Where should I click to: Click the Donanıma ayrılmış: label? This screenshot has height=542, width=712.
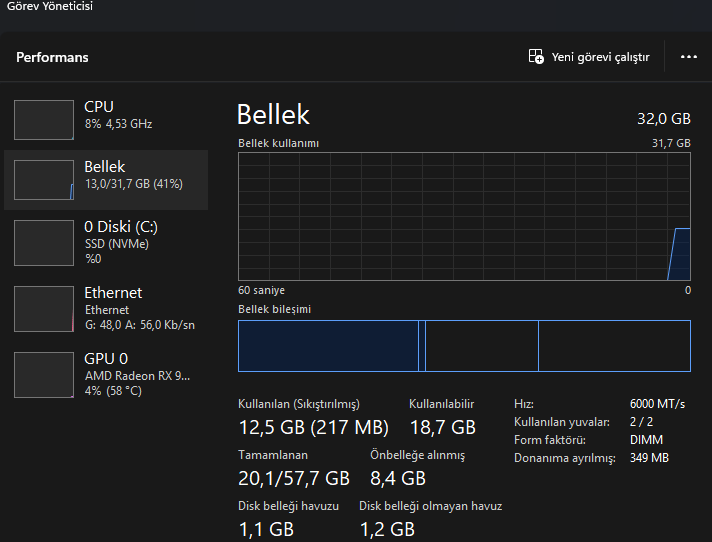coord(564,458)
